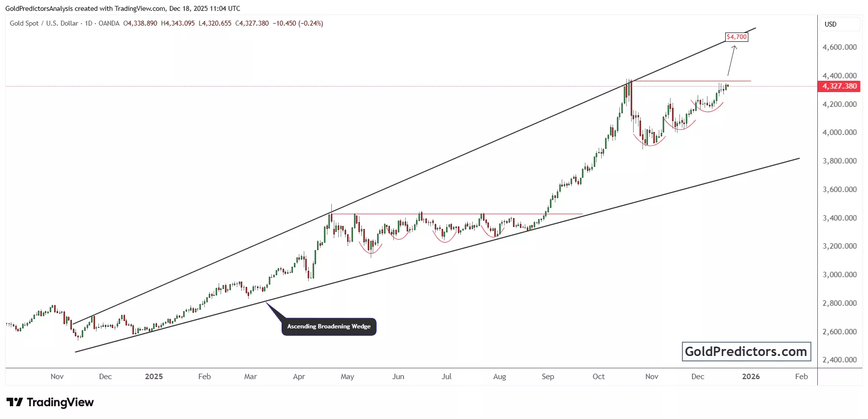Select the Sep marker on the time axis

[547, 377]
